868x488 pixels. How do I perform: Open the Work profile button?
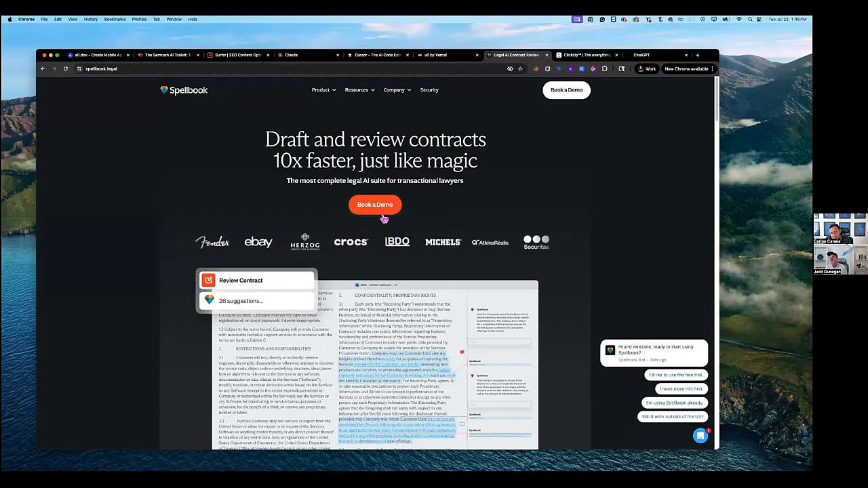coord(647,68)
